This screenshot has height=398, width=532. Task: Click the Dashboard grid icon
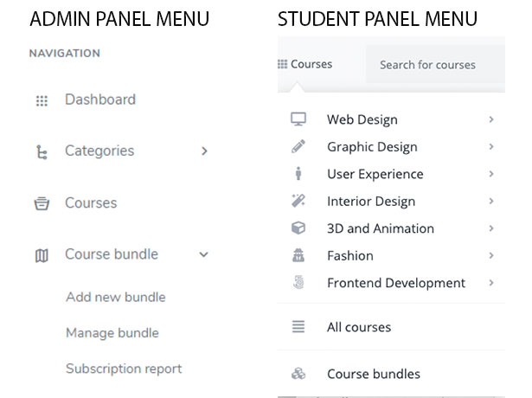click(x=42, y=100)
